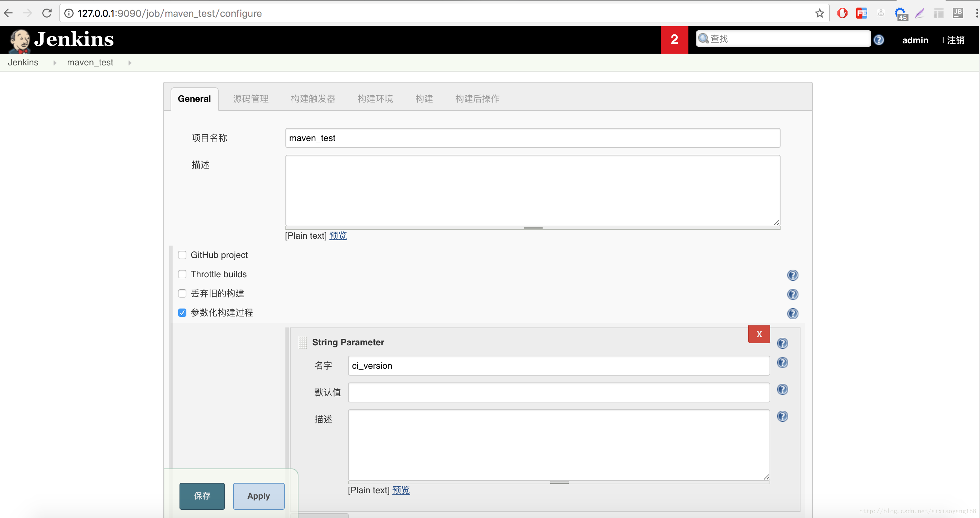The image size is (980, 518).
Task: Open the 构建触发器 tab
Action: click(314, 98)
